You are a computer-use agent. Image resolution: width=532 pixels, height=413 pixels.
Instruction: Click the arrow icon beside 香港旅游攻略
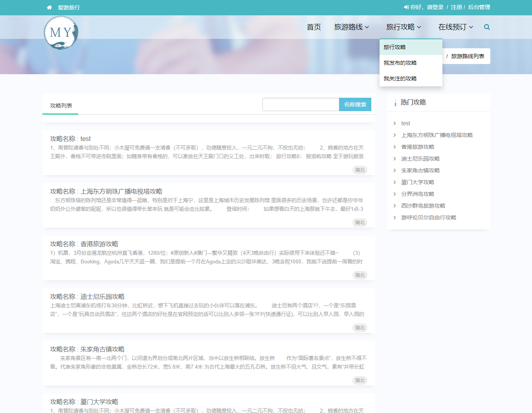395,147
